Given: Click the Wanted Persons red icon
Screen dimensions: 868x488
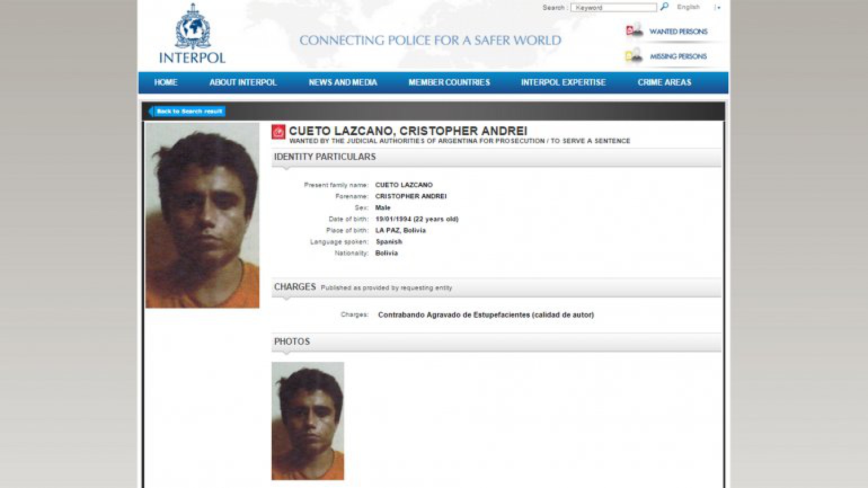Looking at the screenshot, I should (634, 30).
